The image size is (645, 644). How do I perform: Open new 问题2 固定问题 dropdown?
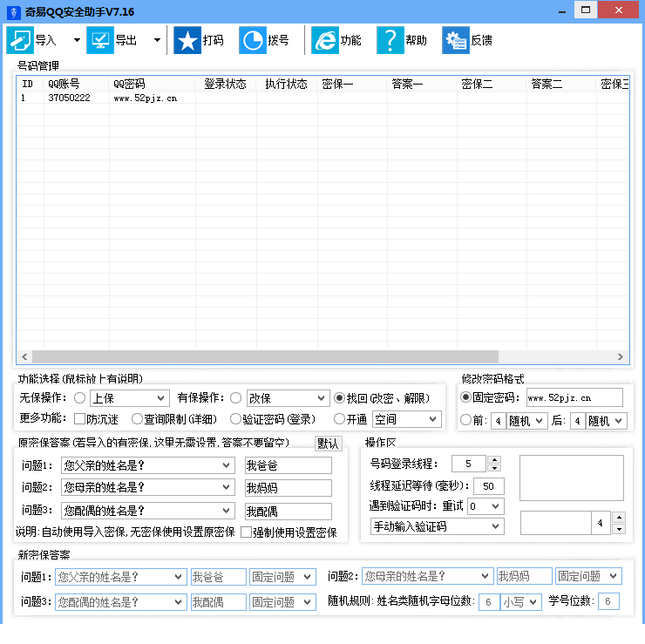pyautogui.click(x=588, y=576)
